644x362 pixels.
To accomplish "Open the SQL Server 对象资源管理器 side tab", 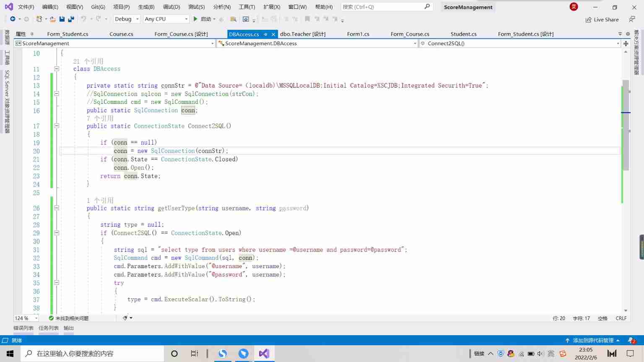I will coord(7,102).
